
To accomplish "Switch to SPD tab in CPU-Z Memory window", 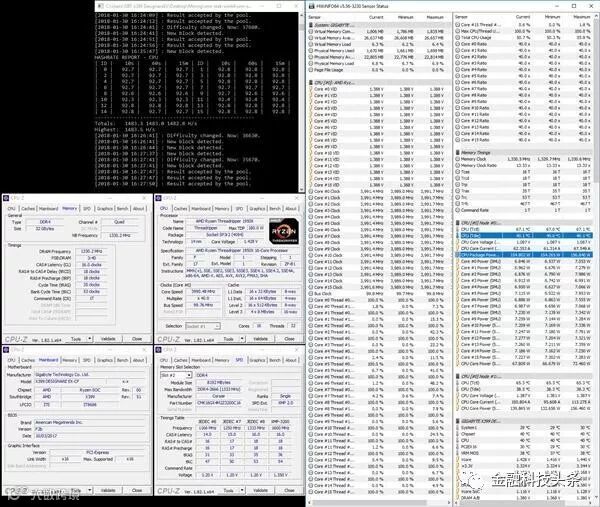I will click(x=87, y=209).
